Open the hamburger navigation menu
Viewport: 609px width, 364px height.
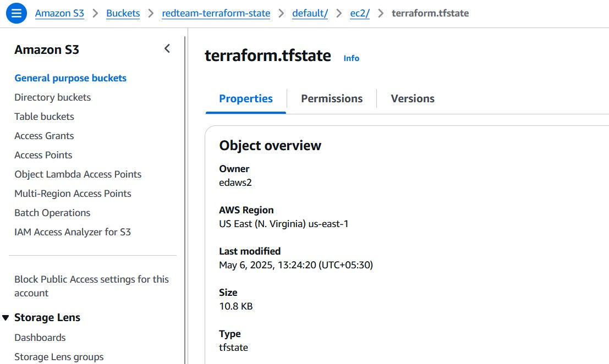point(17,13)
